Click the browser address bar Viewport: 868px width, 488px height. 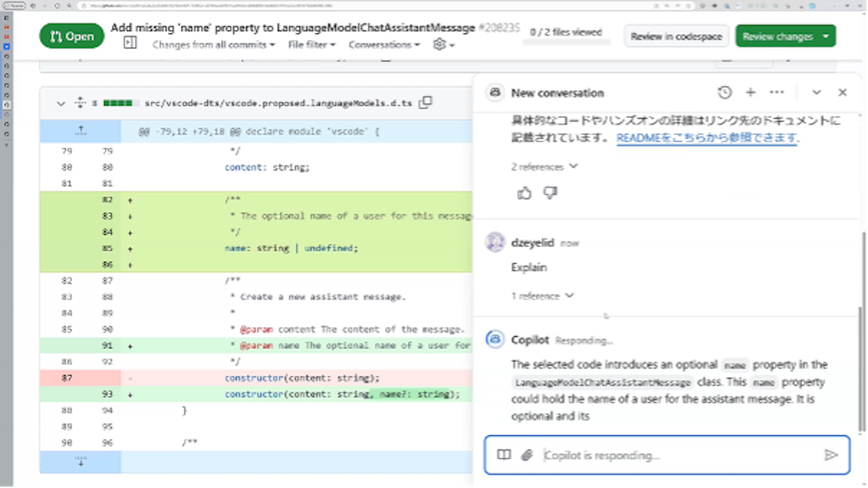click(x=362, y=5)
